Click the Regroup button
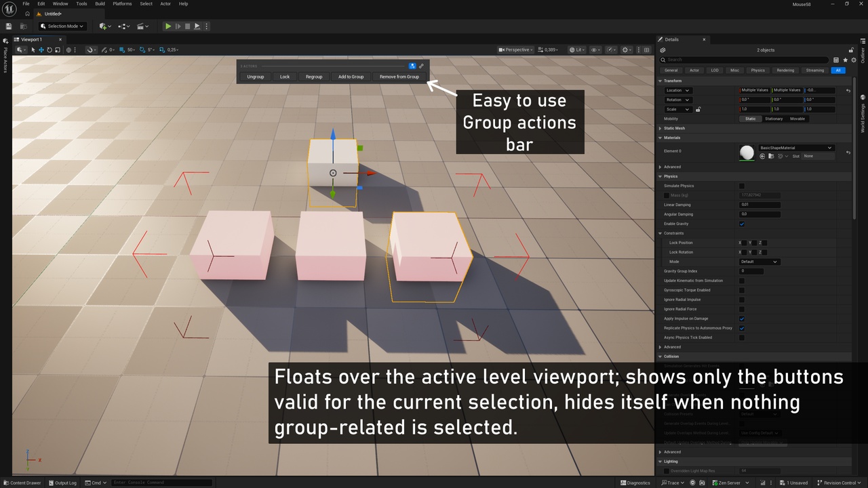Screen dimensions: 868x488 tap(314, 77)
